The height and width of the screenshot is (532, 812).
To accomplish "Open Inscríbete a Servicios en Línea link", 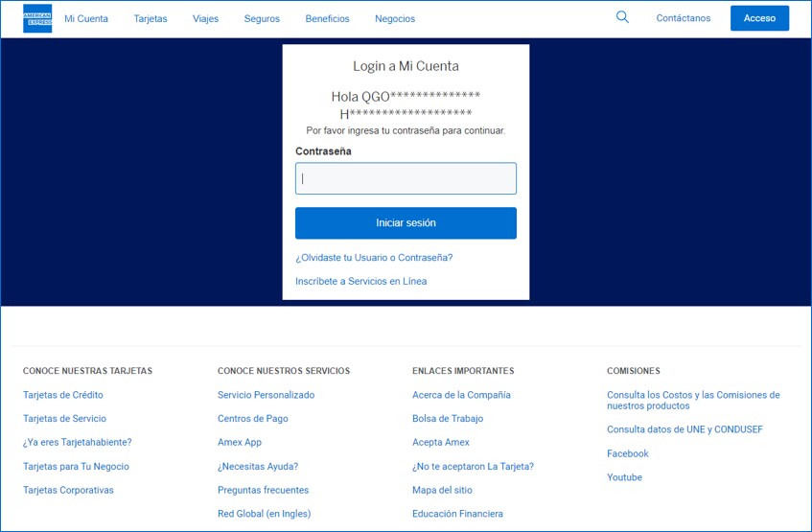I will click(x=360, y=282).
